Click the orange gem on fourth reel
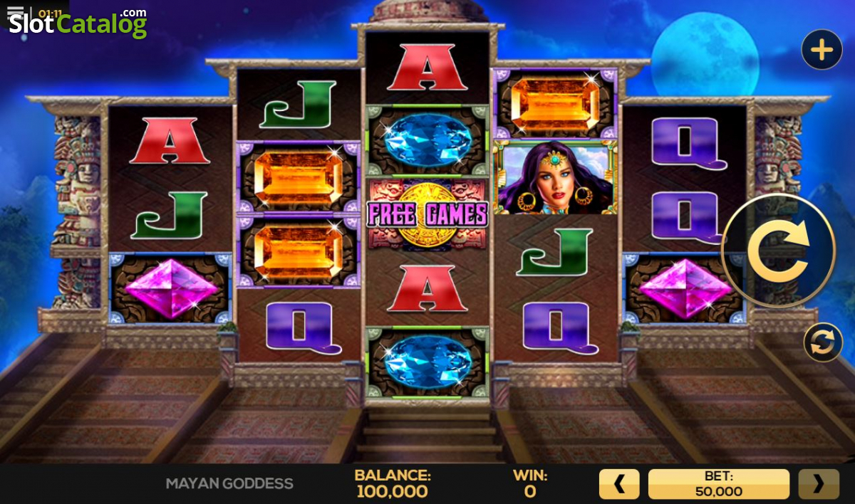 click(x=555, y=104)
